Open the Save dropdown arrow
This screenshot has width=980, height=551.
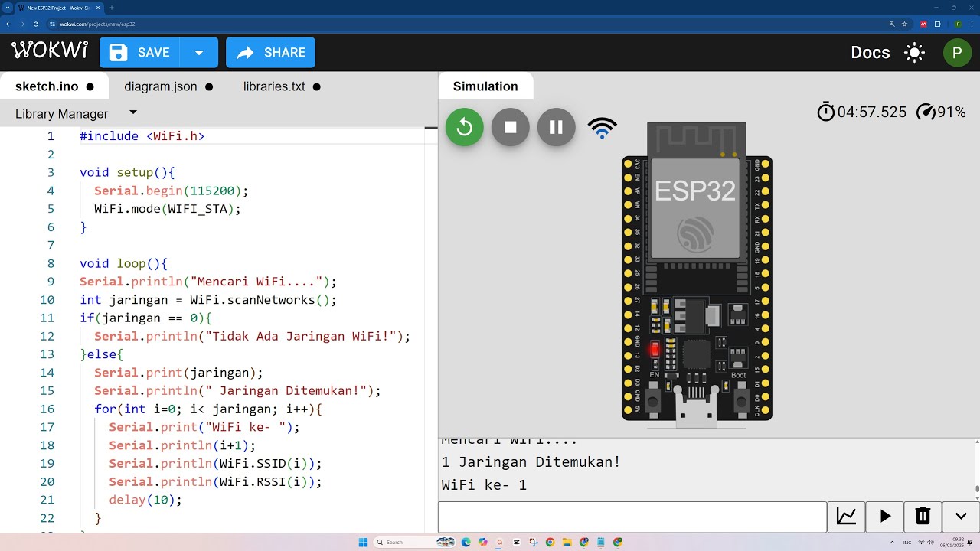tap(199, 53)
